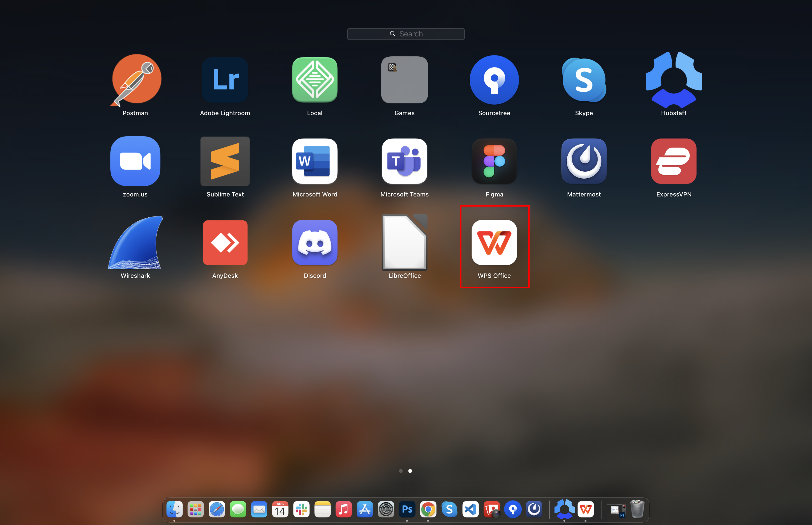This screenshot has height=525, width=812.
Task: Launch the Figma app
Action: (494, 161)
